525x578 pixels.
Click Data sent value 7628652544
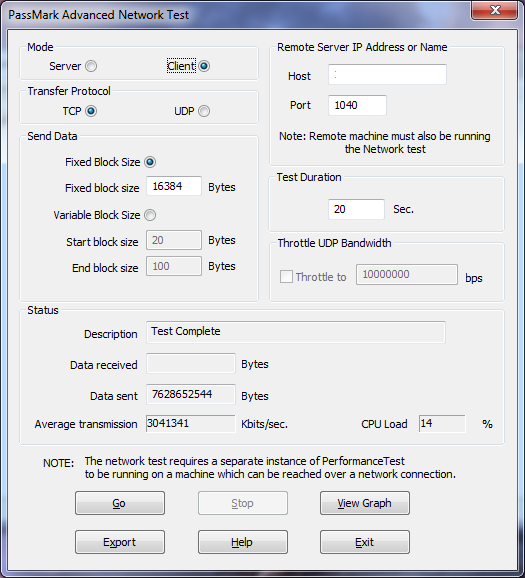click(191, 394)
